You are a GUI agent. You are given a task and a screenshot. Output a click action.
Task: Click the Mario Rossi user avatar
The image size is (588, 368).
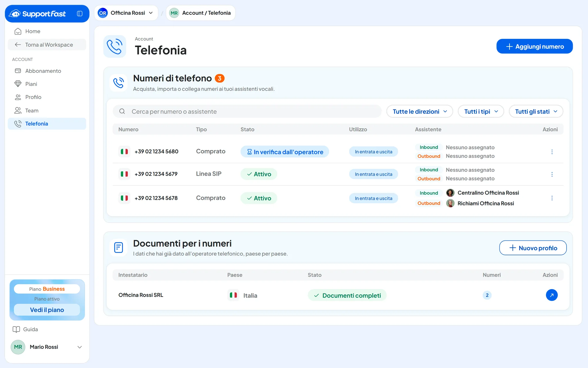click(x=18, y=347)
